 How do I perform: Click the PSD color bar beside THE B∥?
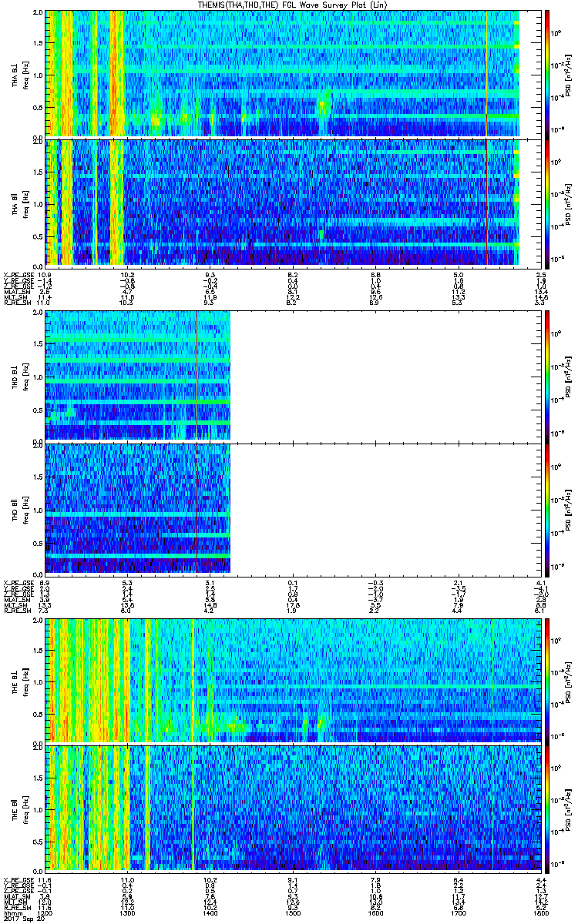click(x=548, y=808)
